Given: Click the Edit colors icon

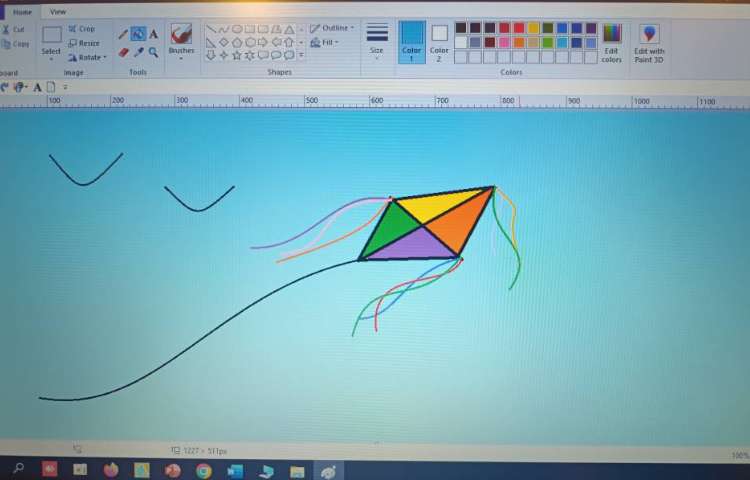Looking at the screenshot, I should 611,42.
